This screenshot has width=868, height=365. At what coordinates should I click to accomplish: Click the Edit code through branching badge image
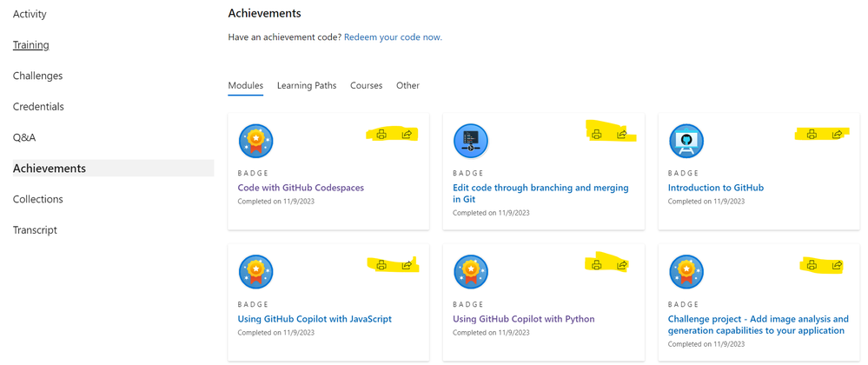471,141
